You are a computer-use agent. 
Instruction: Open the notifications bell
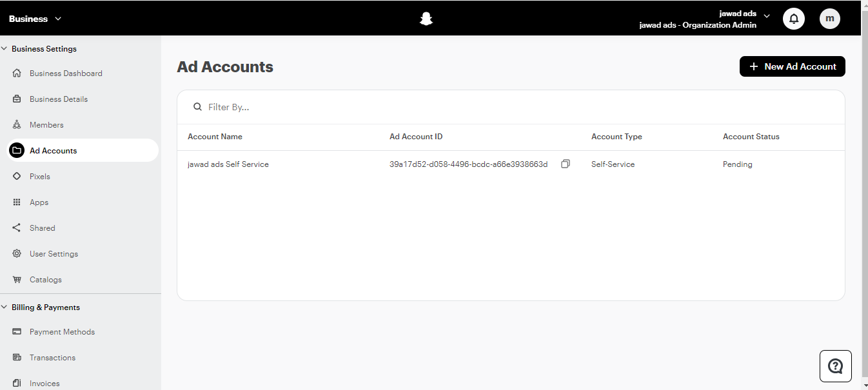[794, 19]
